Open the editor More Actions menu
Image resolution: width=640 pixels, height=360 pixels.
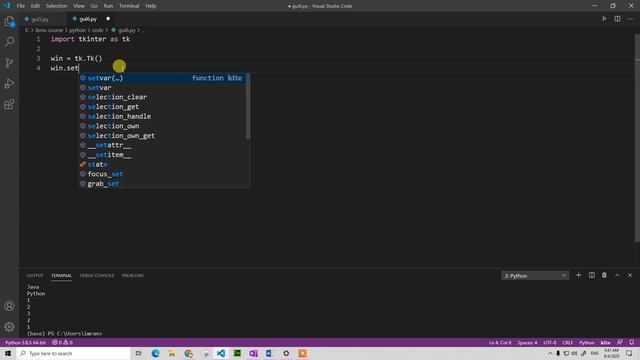(630, 19)
